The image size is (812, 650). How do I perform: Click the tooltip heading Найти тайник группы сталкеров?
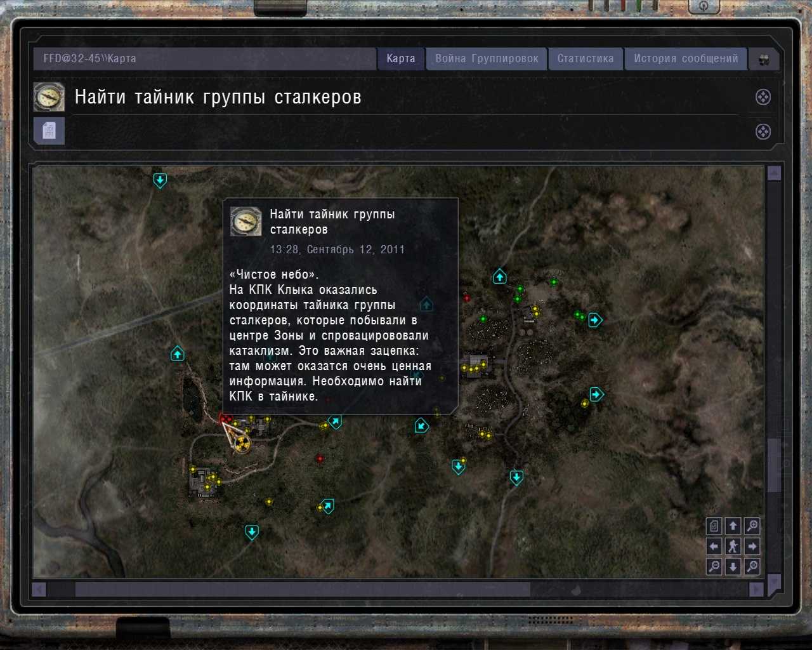click(x=332, y=222)
